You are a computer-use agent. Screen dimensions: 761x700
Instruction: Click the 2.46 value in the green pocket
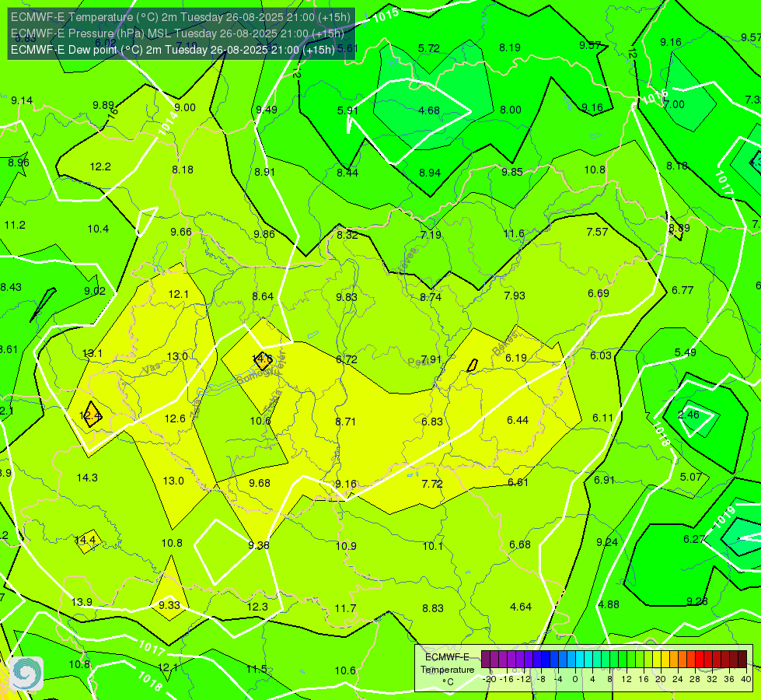click(688, 415)
